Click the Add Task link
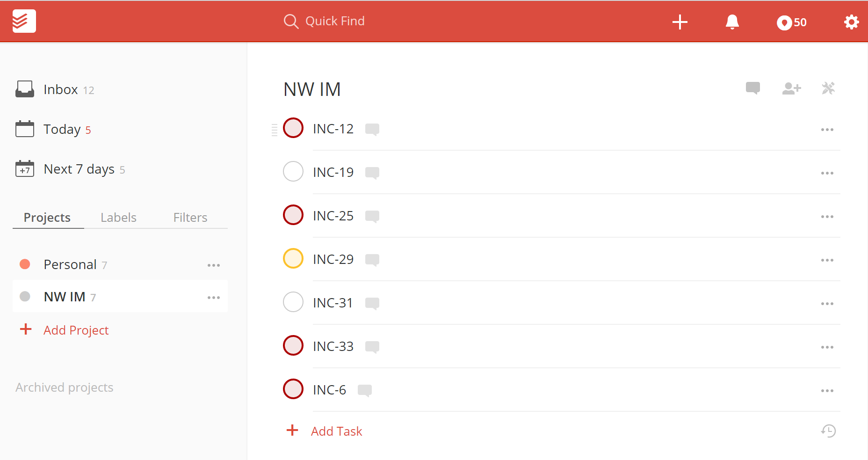Screen dimensions: 868x460 pos(336,431)
